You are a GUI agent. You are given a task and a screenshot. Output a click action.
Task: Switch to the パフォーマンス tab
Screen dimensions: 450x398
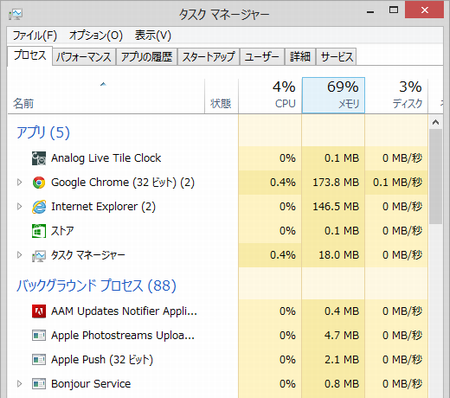pyautogui.click(x=84, y=57)
